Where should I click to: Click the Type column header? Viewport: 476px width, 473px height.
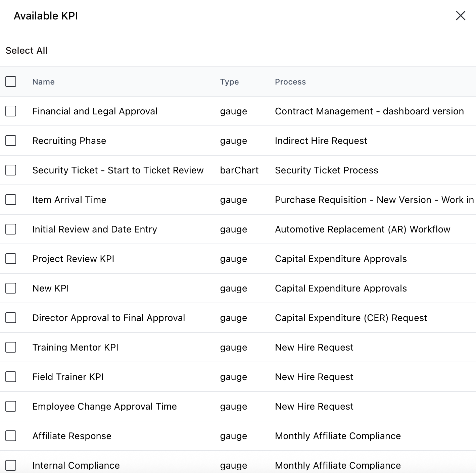click(x=229, y=82)
